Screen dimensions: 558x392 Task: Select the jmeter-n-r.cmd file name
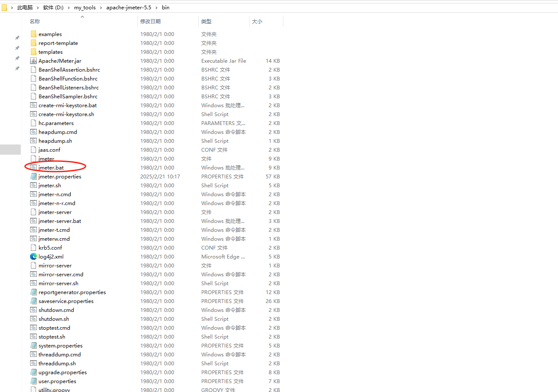pos(57,203)
